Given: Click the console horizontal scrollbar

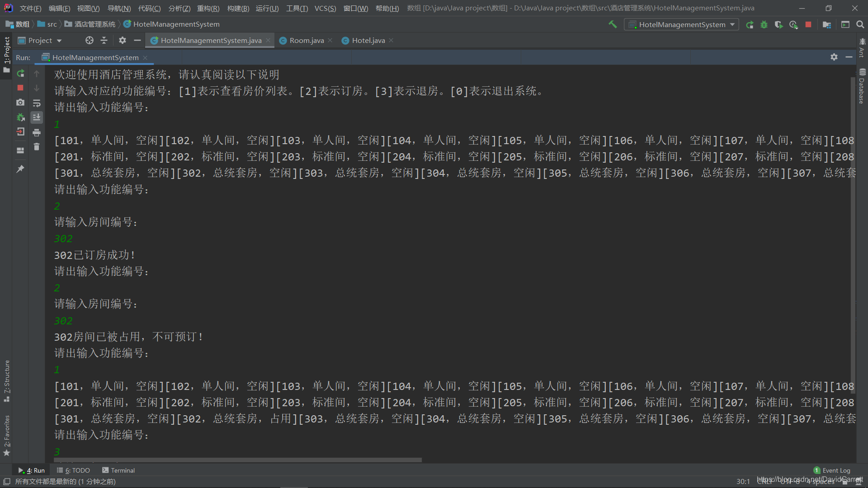Looking at the screenshot, I should coord(238,460).
